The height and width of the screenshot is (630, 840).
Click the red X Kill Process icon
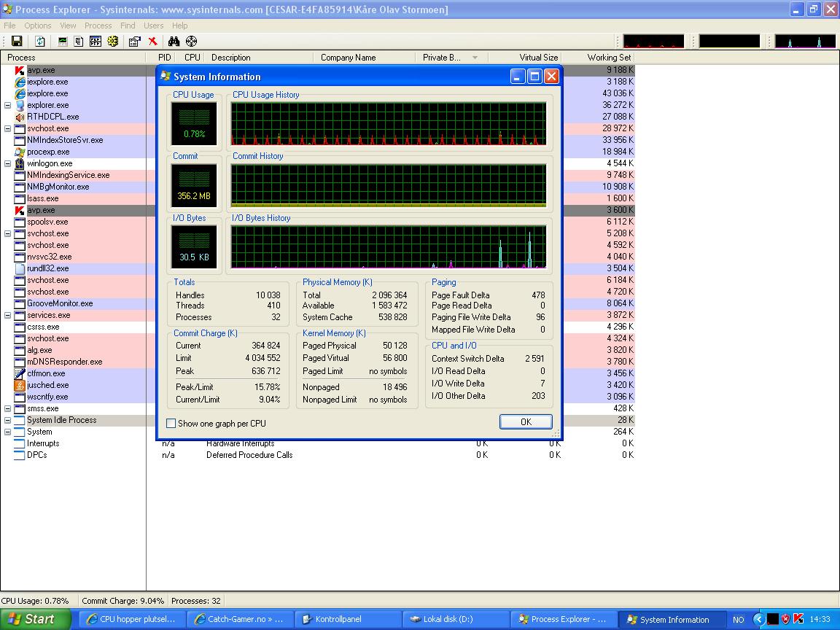152,42
